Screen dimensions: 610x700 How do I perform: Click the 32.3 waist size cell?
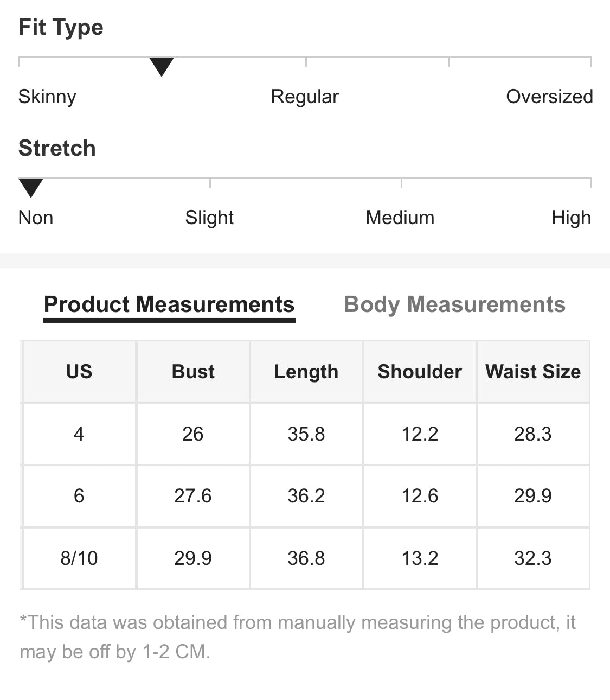click(533, 558)
